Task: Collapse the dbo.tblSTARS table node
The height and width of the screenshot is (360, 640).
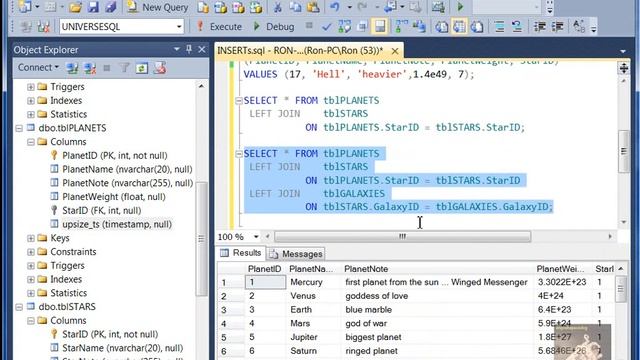Action: [19, 307]
